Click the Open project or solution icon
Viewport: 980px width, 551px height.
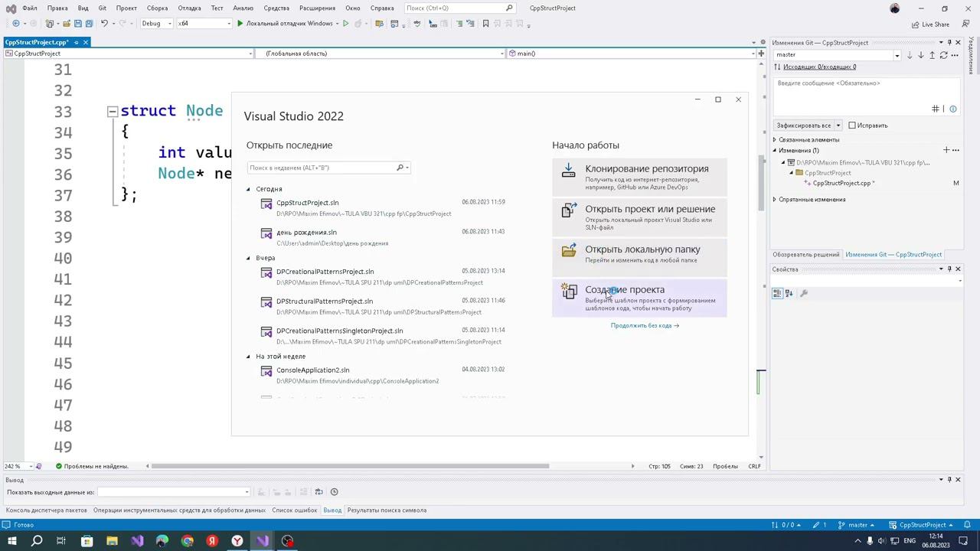568,210
